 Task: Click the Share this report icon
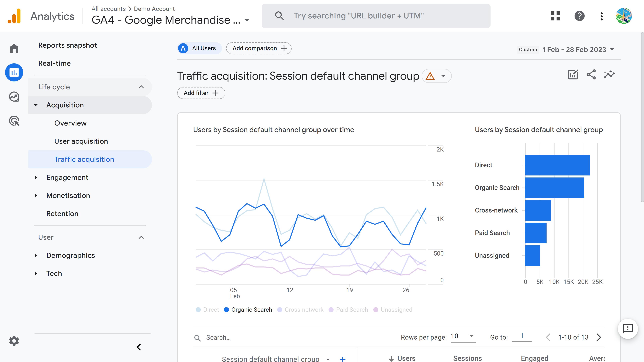coord(591,74)
